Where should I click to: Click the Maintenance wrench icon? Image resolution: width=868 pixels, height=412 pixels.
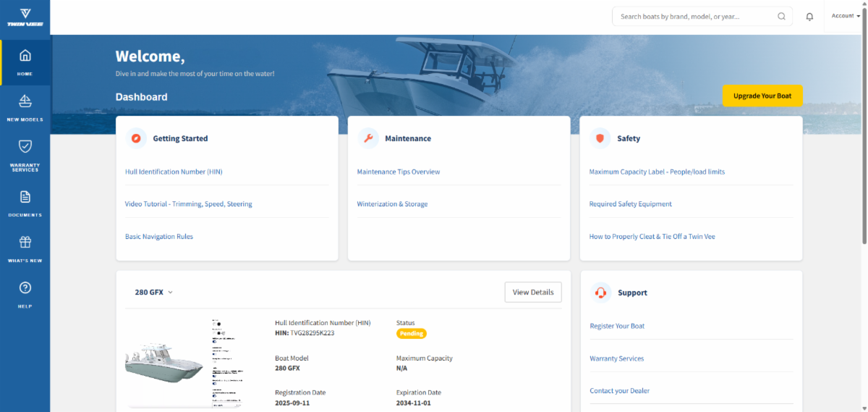coord(368,138)
